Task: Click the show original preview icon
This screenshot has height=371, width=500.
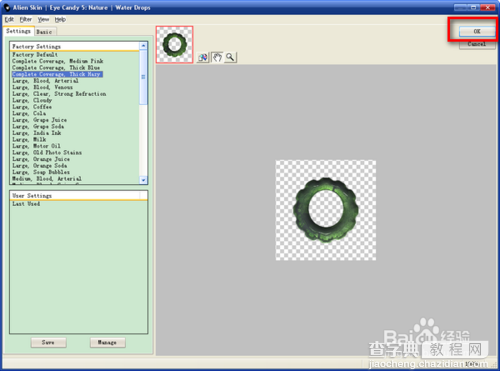Action: (203, 57)
